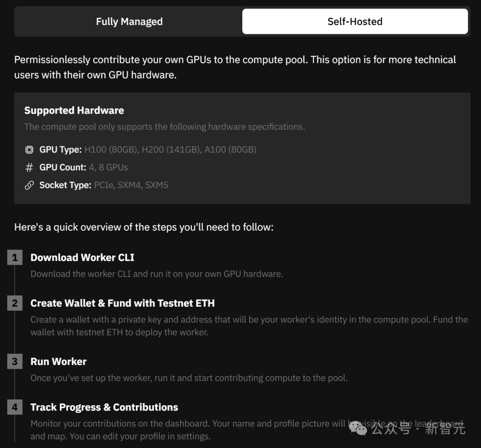
Task: Select the Run Worker step title
Action: pos(58,362)
